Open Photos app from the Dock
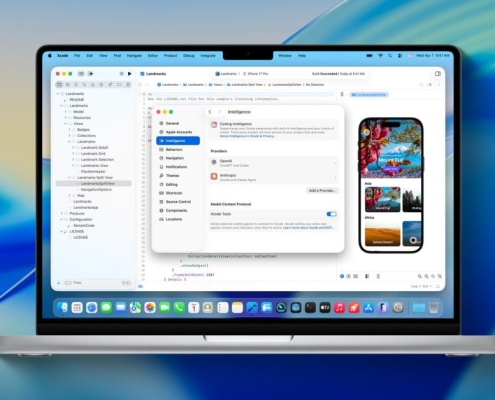495x400 pixels. click(x=150, y=307)
